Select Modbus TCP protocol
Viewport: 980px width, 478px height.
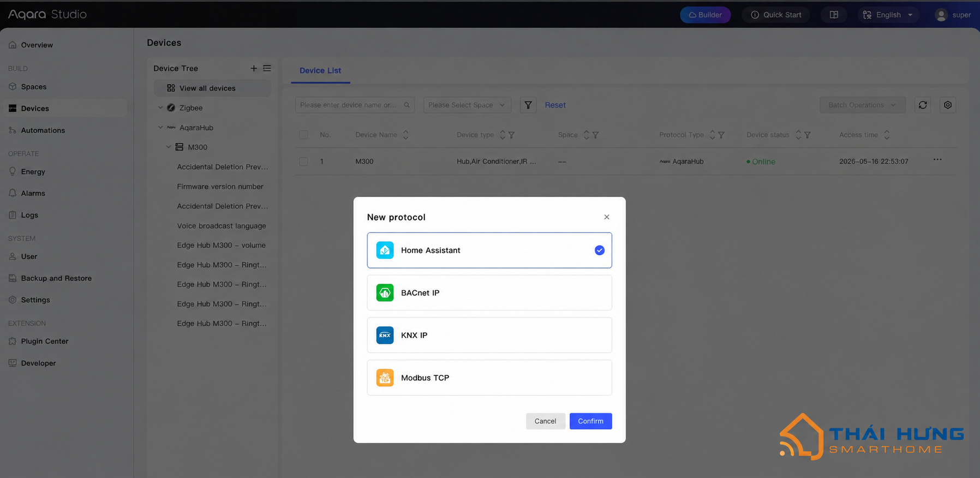click(489, 378)
